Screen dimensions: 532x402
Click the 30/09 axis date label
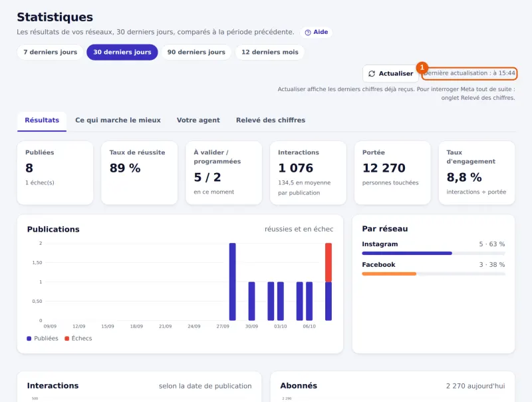pyautogui.click(x=251, y=326)
